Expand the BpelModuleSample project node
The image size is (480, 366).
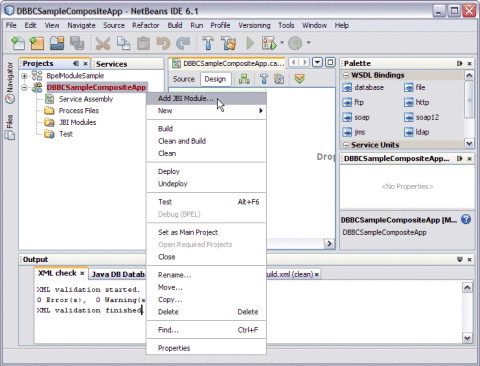tap(24, 76)
